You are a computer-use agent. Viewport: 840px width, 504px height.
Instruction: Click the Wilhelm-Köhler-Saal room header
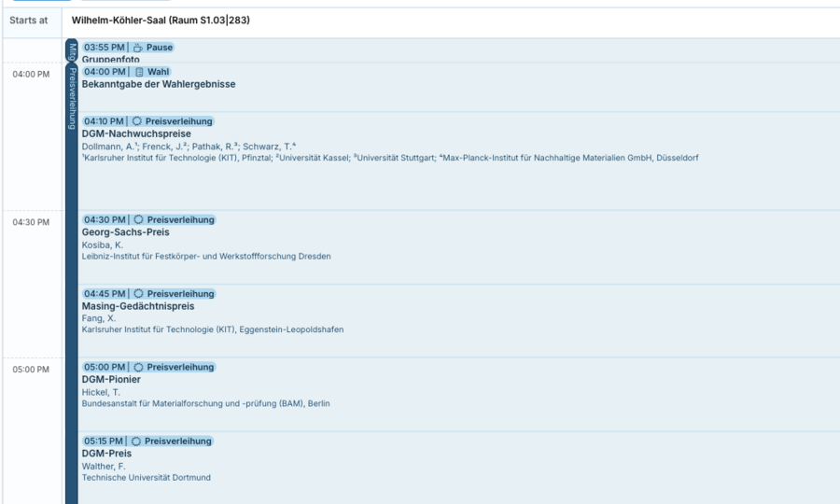point(161,21)
